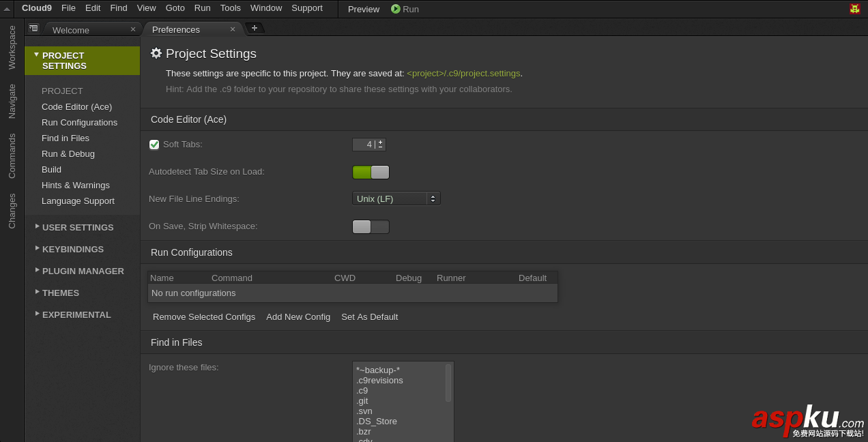Viewport: 868px width, 442px height.
Task: Enable On Save, Strip Whitespace
Action: 371,226
